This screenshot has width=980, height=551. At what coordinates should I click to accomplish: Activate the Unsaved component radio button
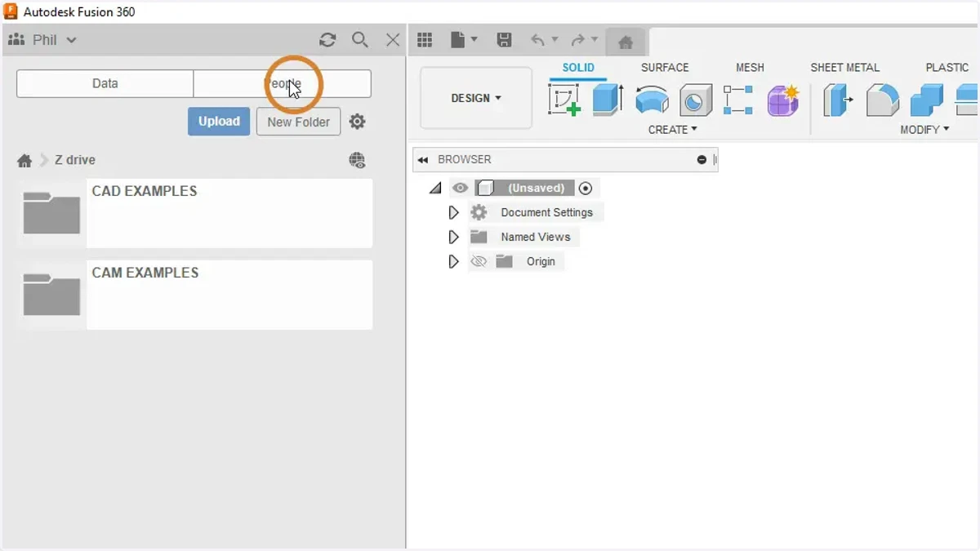point(585,189)
